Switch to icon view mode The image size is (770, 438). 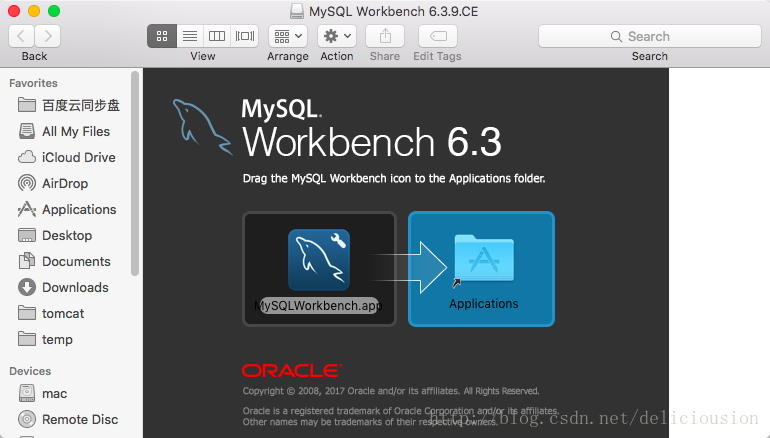(x=162, y=36)
